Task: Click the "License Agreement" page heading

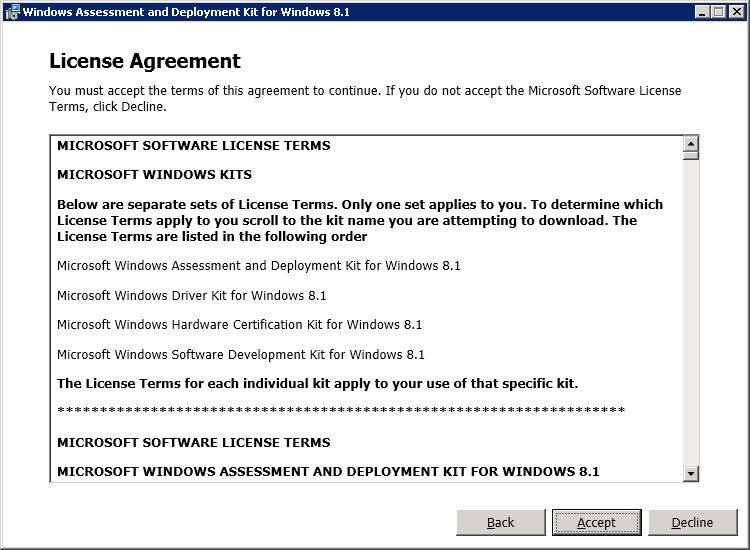Action: pos(145,62)
